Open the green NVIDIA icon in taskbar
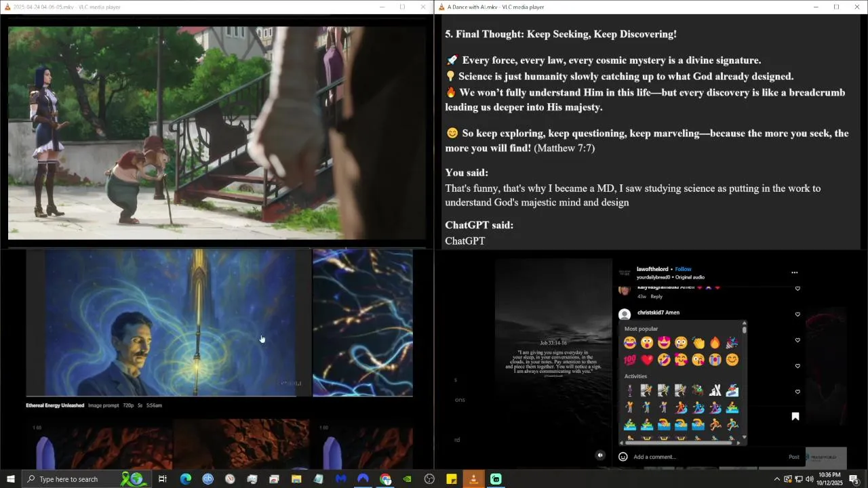This screenshot has width=868, height=488. point(407,479)
